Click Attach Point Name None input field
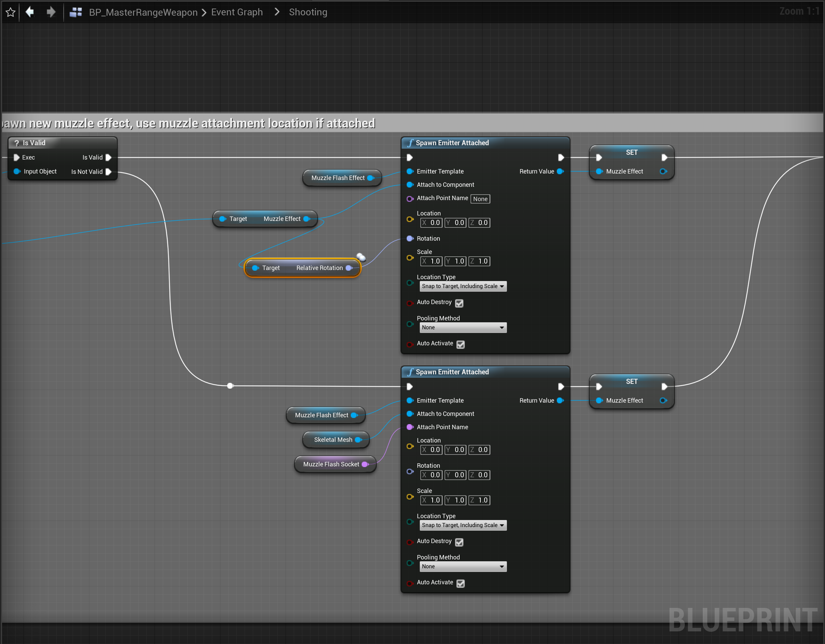This screenshot has height=644, width=825. [x=480, y=199]
